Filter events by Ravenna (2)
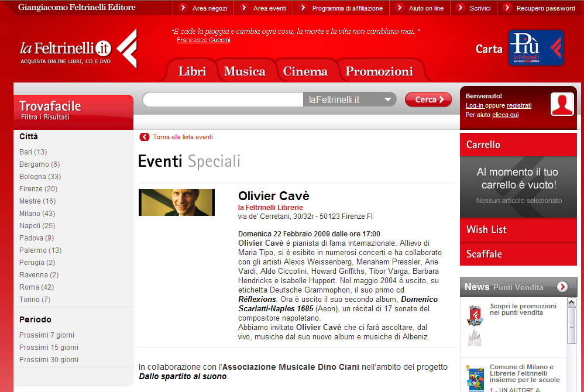 39,275
